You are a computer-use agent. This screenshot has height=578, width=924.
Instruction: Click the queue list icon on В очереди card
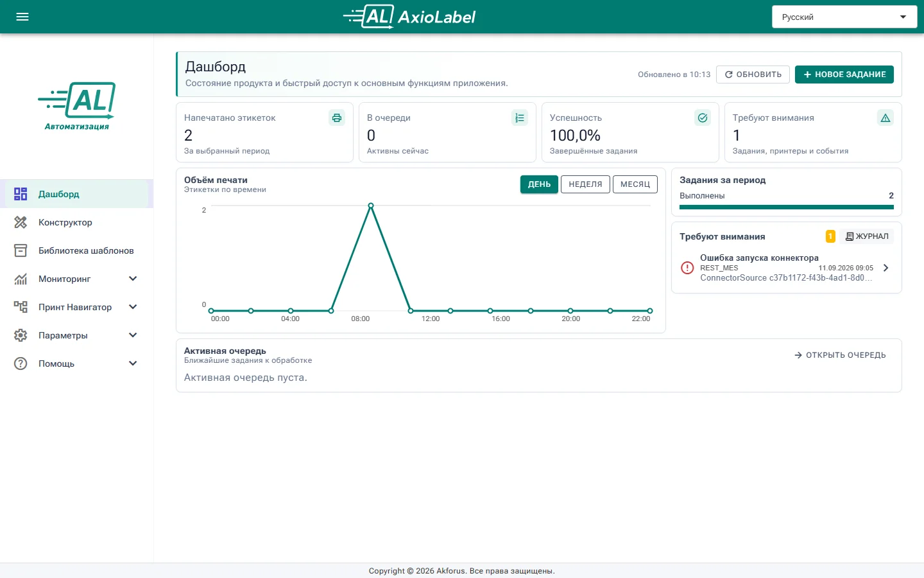click(520, 118)
